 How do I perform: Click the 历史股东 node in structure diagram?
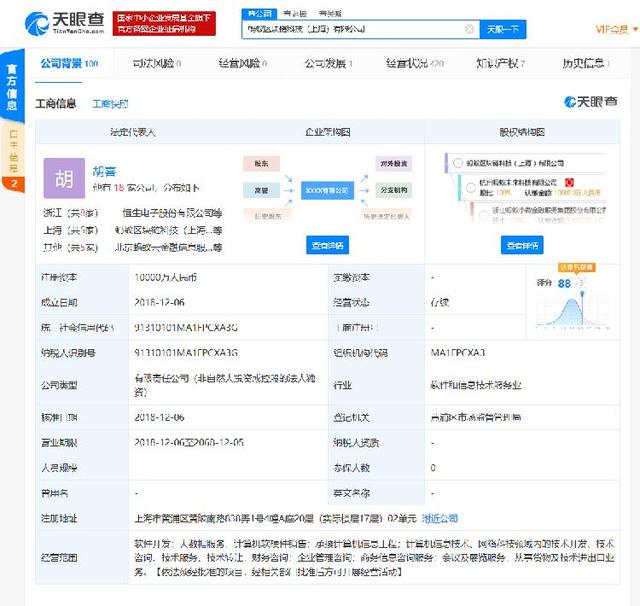pyautogui.click(x=268, y=216)
